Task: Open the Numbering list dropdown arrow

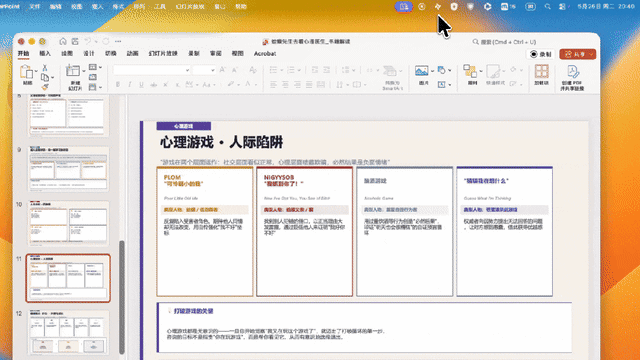Action: point(299,71)
